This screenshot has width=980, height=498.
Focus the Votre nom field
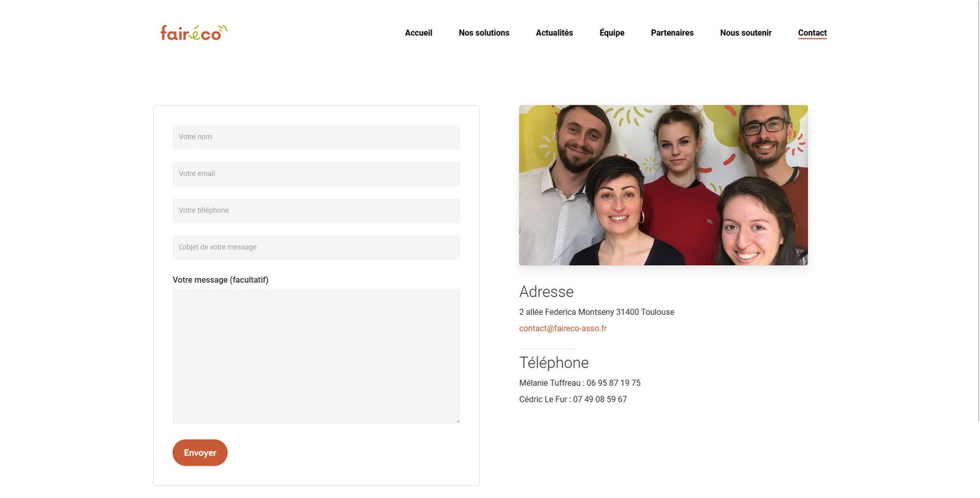(316, 137)
